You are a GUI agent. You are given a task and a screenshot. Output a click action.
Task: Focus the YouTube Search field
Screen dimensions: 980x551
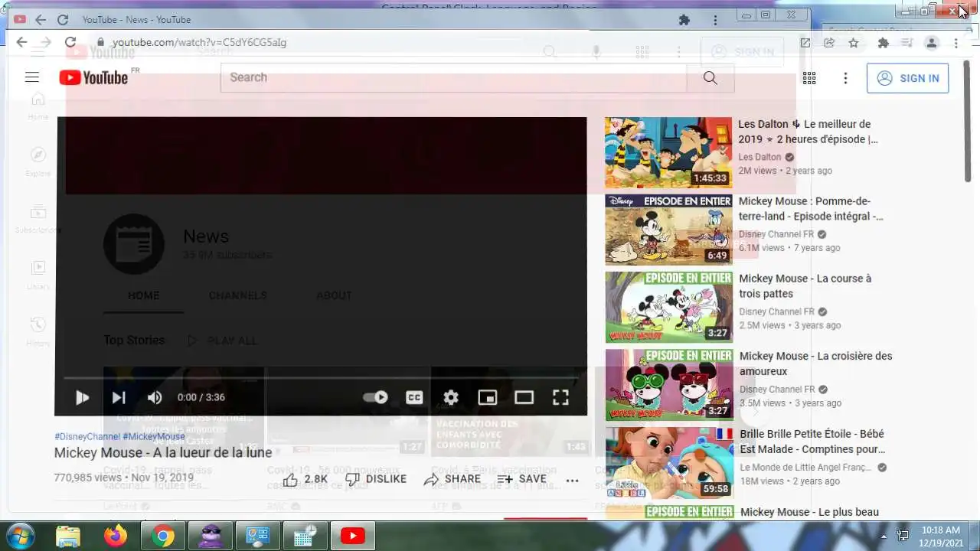pyautogui.click(x=453, y=77)
